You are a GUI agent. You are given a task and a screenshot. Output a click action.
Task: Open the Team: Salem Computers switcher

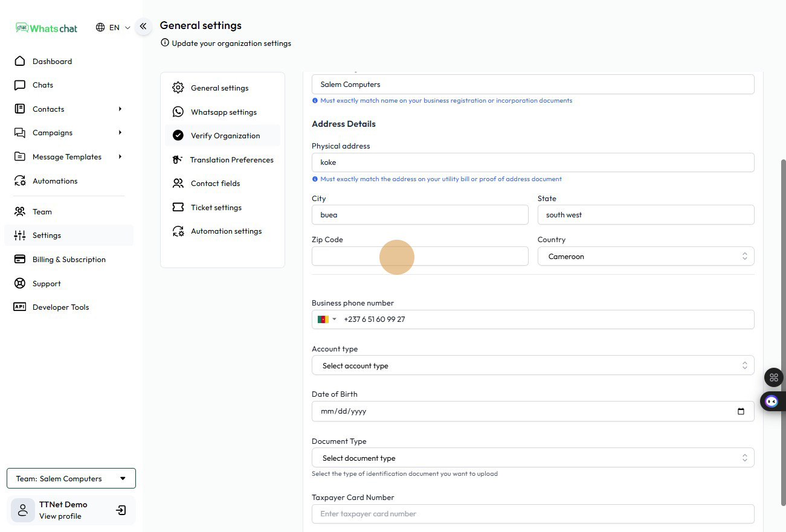[x=71, y=478]
